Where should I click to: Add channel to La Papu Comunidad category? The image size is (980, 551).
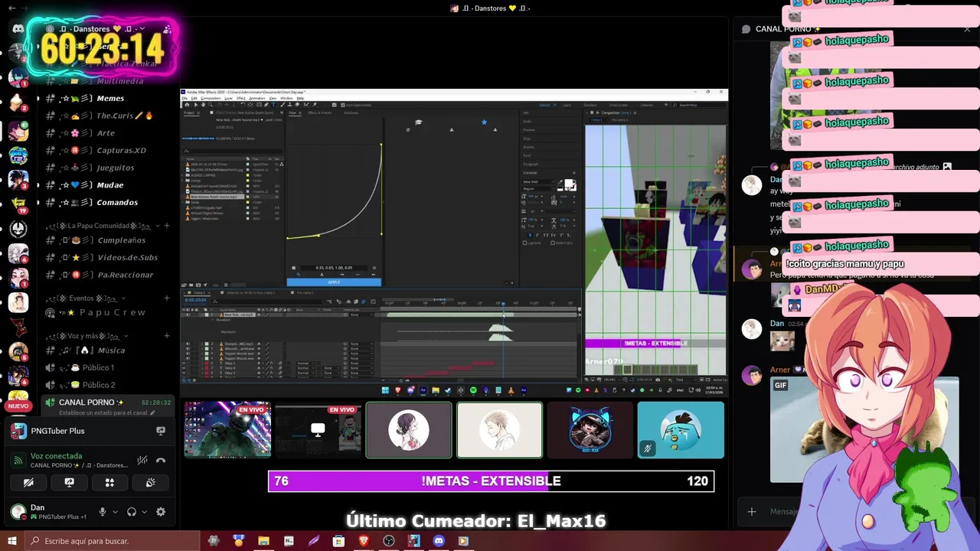167,226
